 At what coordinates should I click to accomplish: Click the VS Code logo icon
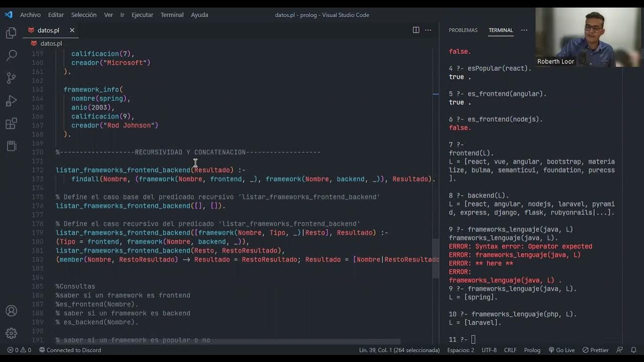(9, 15)
